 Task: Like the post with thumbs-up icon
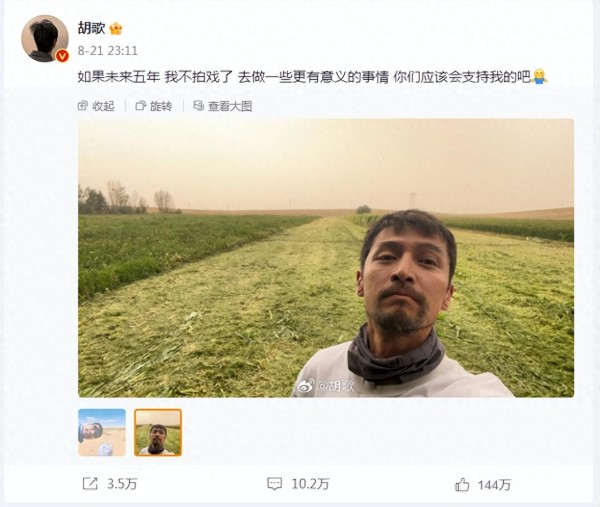(462, 484)
